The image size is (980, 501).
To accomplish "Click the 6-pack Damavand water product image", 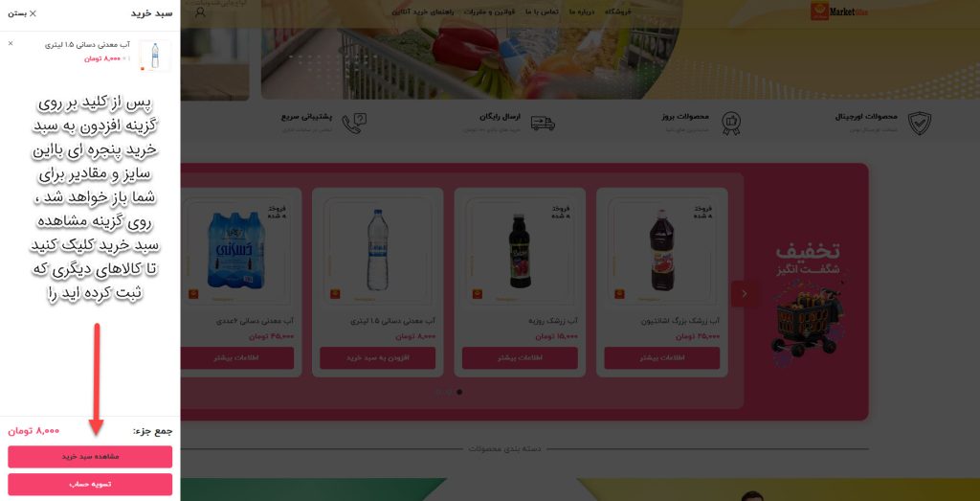I will pyautogui.click(x=235, y=250).
